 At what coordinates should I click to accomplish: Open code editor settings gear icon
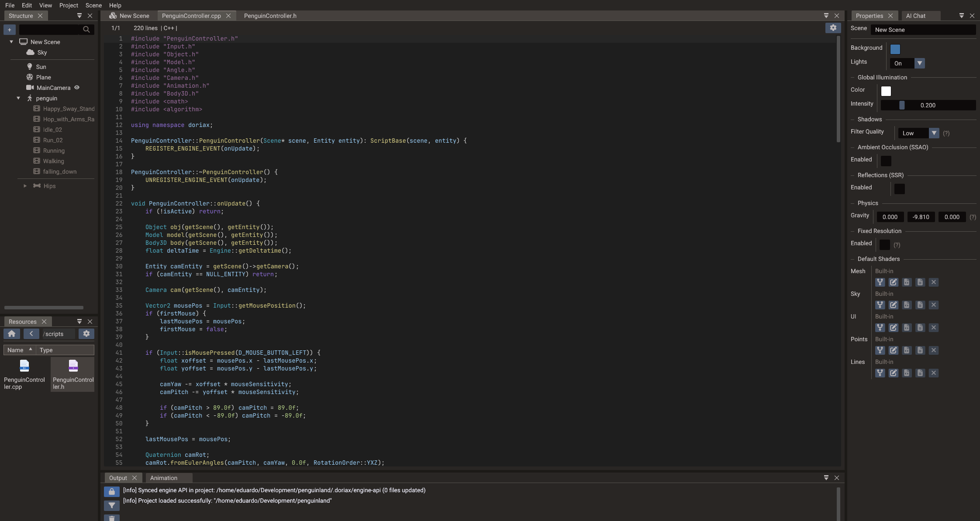[833, 28]
